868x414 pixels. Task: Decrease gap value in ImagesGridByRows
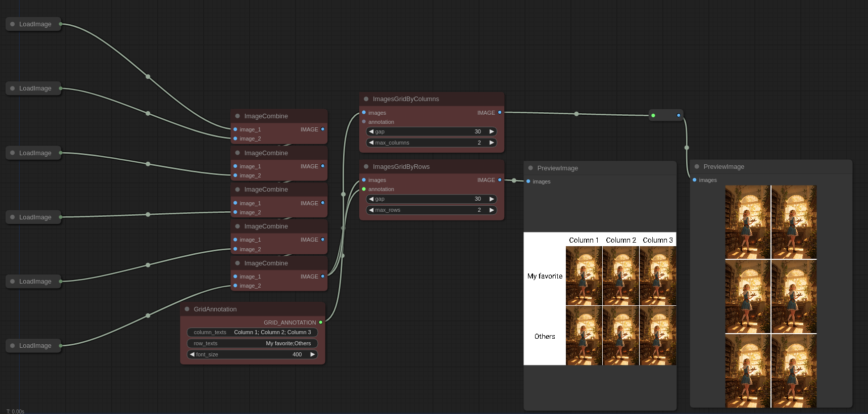371,199
